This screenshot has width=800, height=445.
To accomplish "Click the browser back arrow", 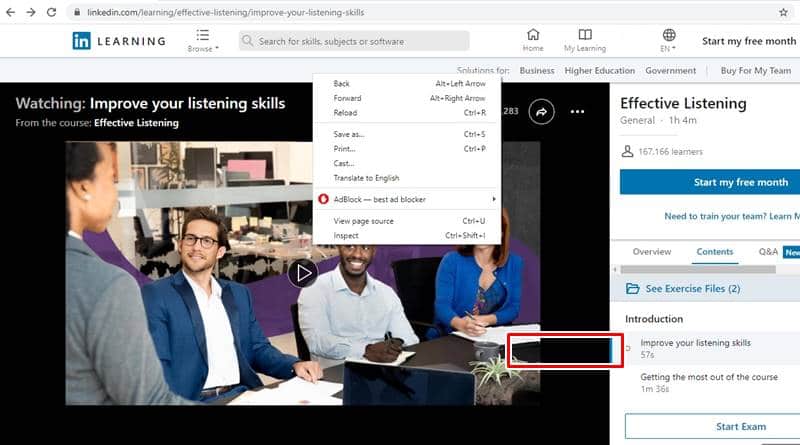I will [x=10, y=12].
